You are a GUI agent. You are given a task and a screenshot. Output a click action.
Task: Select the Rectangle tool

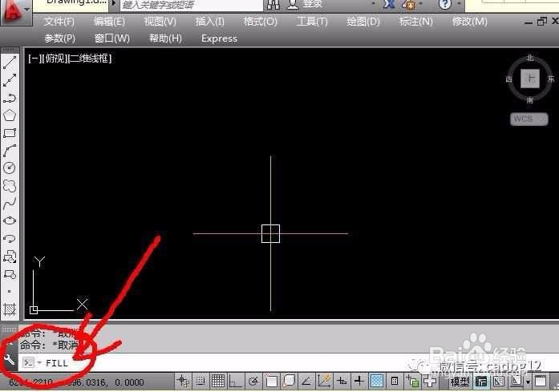[10, 133]
